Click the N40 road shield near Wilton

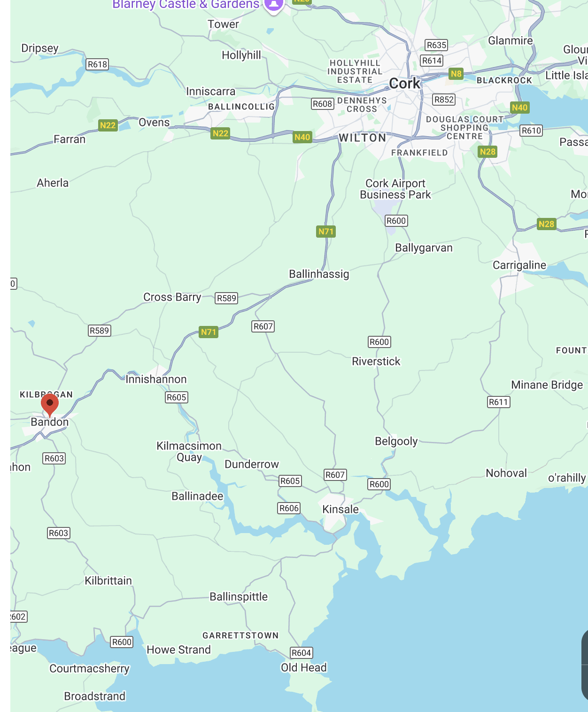302,137
